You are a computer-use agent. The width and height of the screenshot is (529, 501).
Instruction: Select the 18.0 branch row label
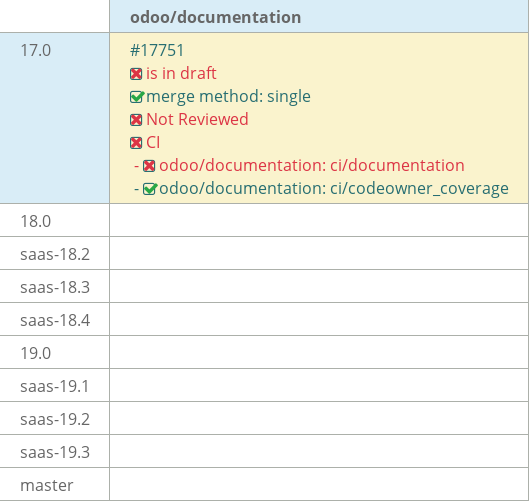click(x=36, y=222)
